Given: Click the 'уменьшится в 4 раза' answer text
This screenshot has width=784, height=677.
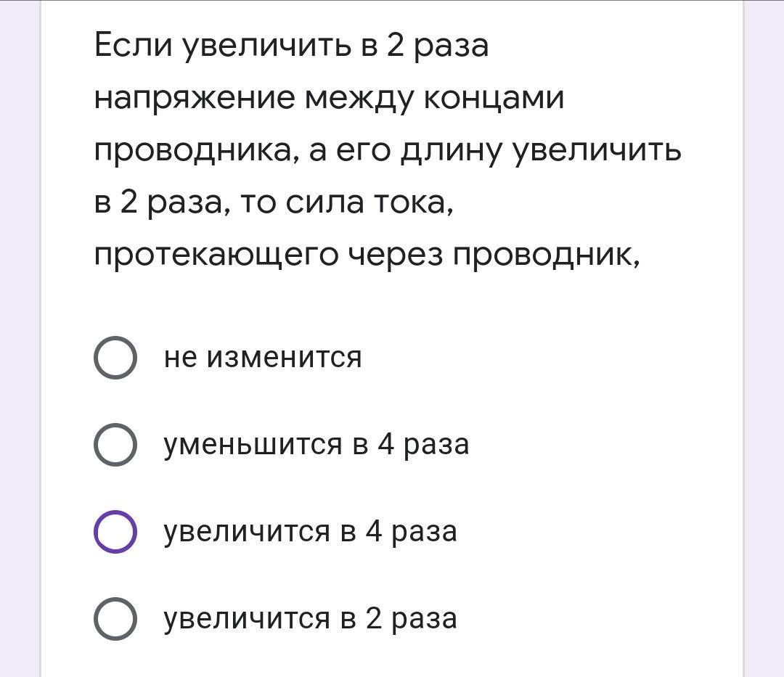Looking at the screenshot, I should [x=317, y=444].
